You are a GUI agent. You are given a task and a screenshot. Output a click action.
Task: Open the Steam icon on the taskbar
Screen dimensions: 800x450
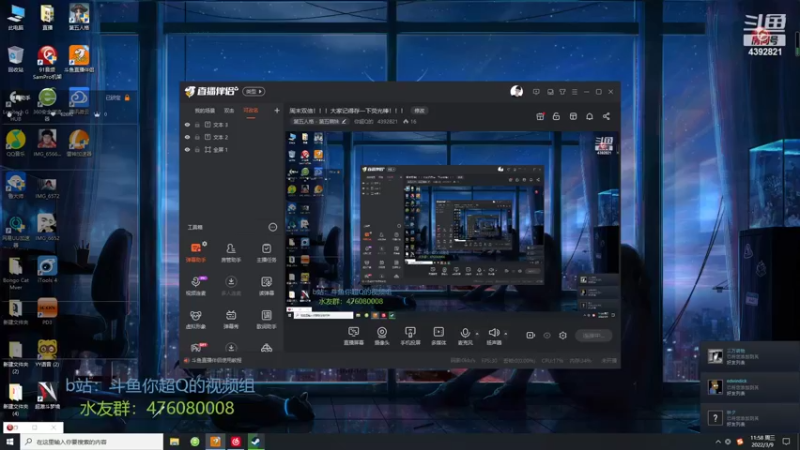(x=256, y=441)
